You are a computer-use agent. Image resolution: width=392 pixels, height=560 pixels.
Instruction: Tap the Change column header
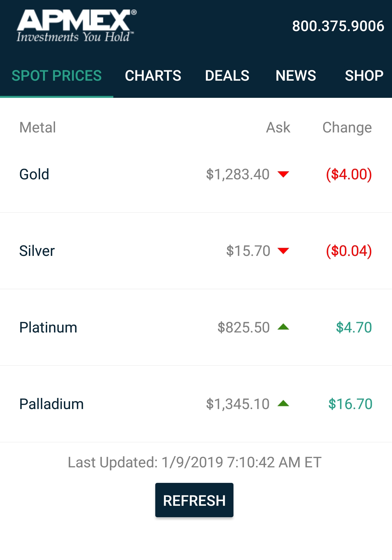click(x=347, y=127)
